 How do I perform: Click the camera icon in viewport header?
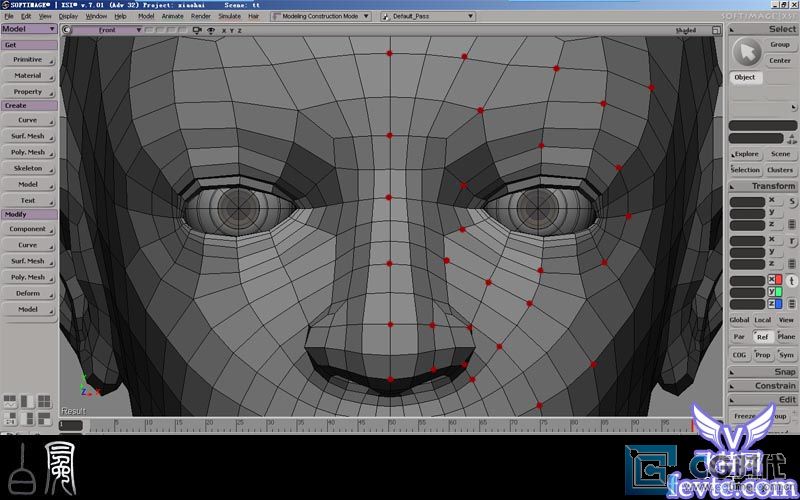click(x=196, y=30)
